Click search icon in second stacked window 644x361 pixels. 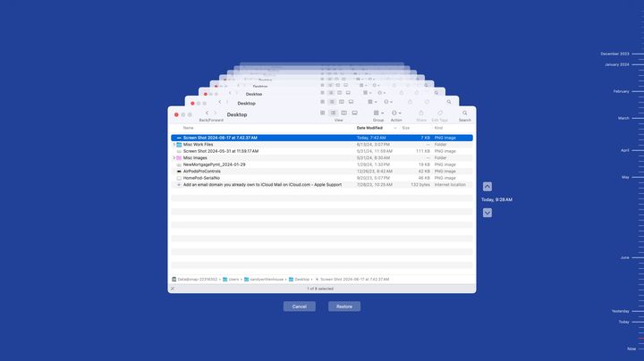coord(449,102)
